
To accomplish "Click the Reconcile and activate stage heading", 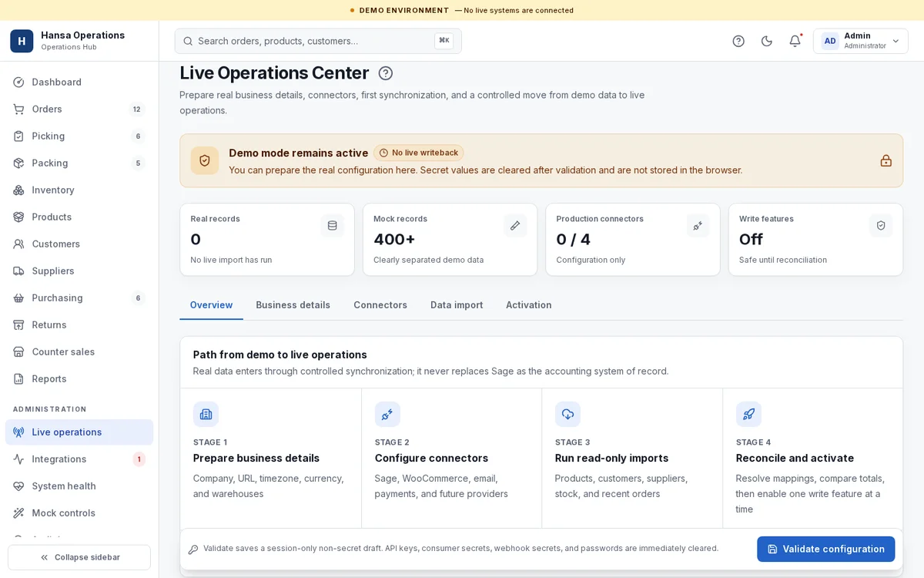I will 795,459.
